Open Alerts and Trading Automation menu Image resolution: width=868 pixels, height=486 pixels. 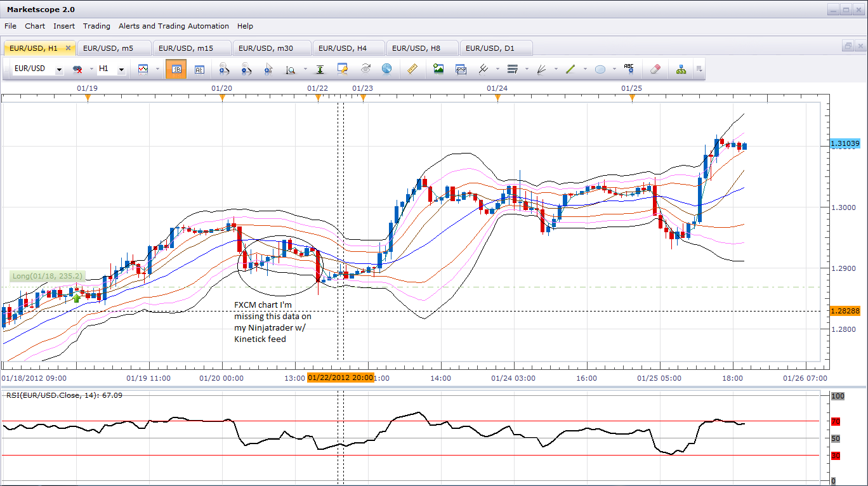(x=173, y=26)
